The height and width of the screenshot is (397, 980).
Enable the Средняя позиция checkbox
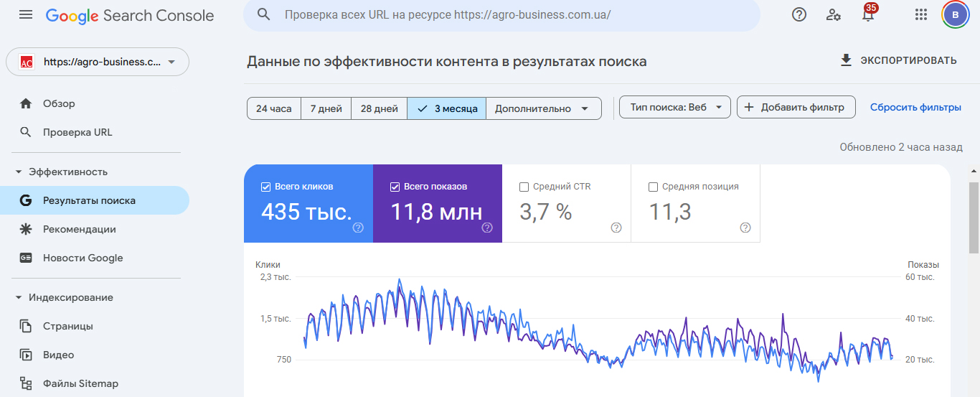[x=653, y=187]
